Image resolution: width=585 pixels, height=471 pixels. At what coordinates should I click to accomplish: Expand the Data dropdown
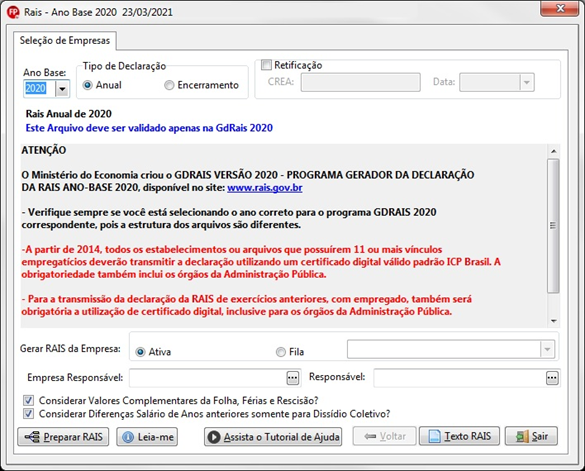tap(527, 82)
